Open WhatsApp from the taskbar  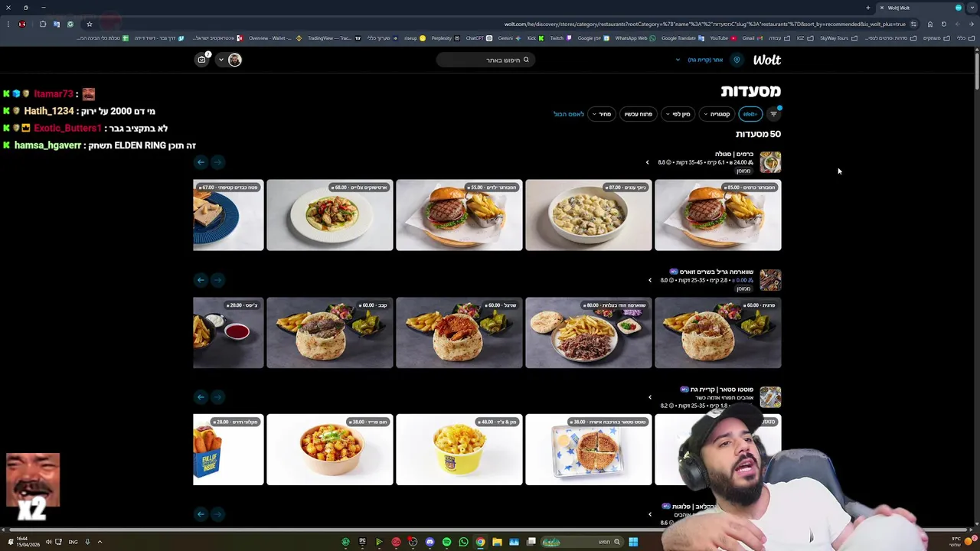pos(463,542)
